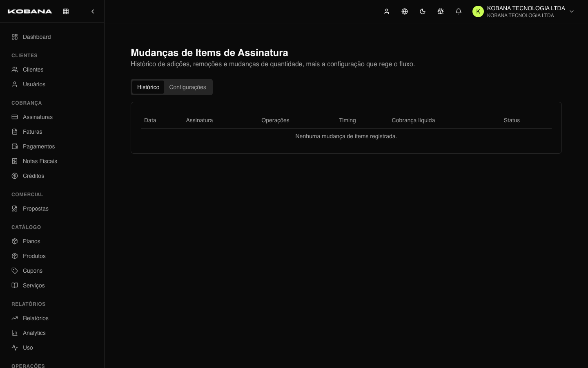This screenshot has height=368, width=588.
Task: Open the Planos label
Action: click(x=31, y=241)
